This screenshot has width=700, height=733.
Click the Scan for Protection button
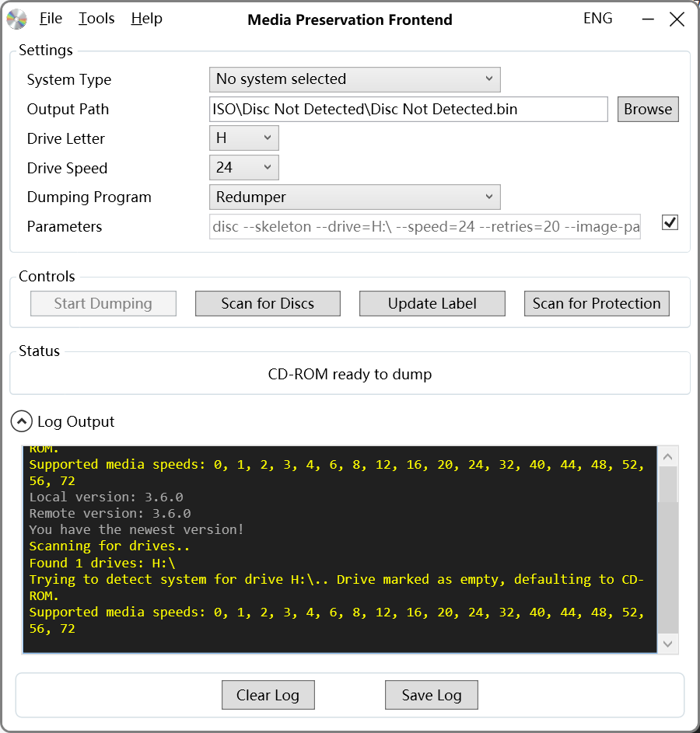tap(597, 303)
